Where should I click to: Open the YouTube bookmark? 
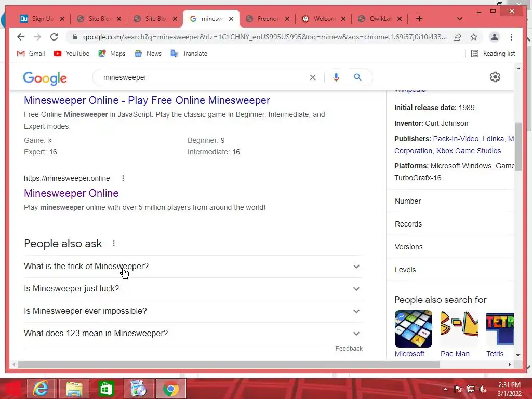pos(71,54)
